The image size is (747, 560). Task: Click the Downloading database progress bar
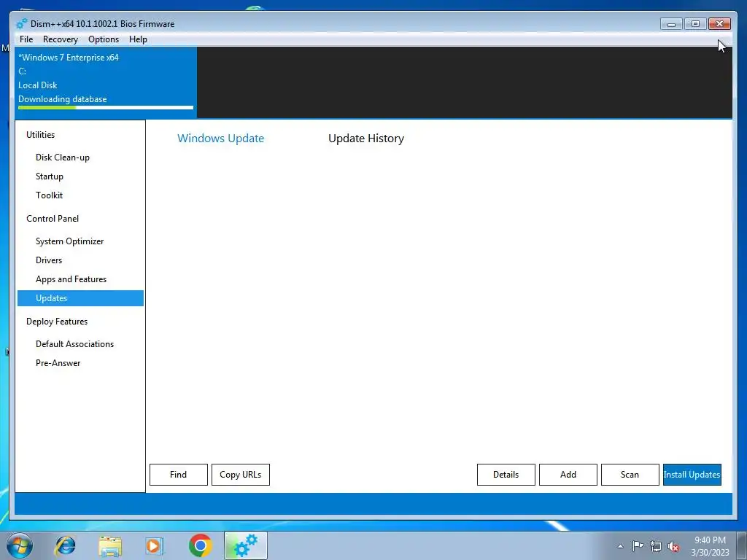point(106,108)
